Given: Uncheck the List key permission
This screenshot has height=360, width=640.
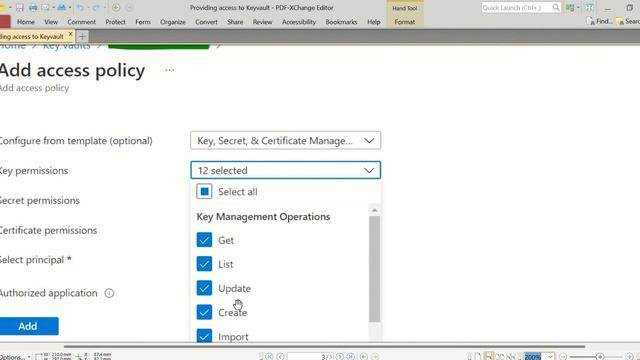Looking at the screenshot, I should click(x=204, y=264).
